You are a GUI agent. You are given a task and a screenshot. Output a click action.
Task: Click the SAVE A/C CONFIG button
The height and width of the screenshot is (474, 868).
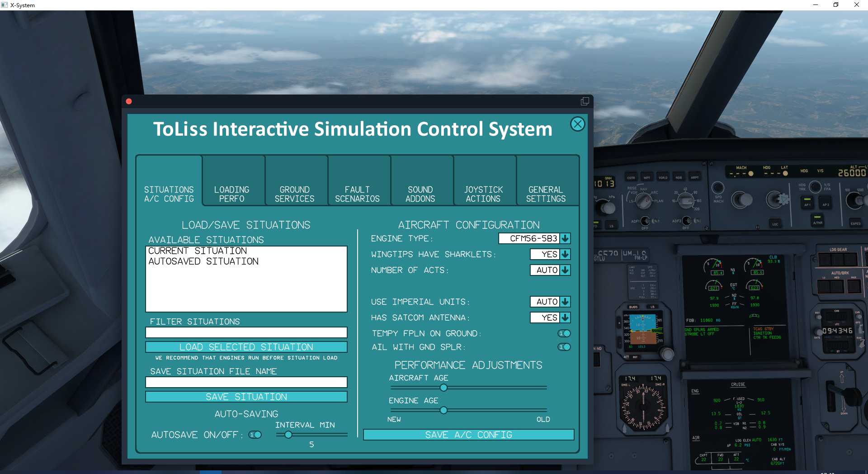click(469, 435)
